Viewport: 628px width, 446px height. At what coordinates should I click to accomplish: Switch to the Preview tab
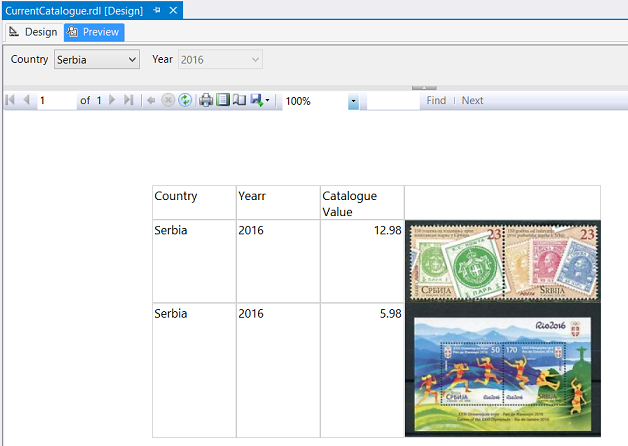94,32
